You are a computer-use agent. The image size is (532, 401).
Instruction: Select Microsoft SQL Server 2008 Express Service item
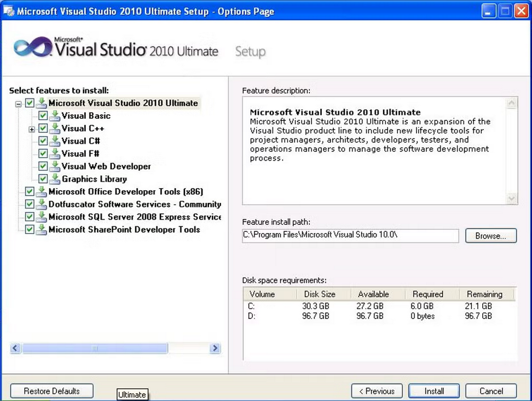pyautogui.click(x=135, y=217)
